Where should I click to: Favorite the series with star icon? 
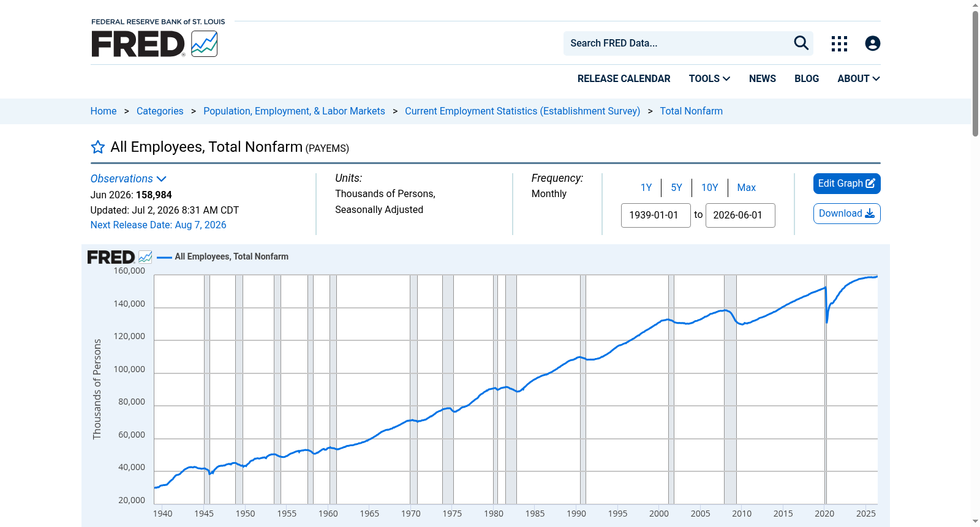click(98, 147)
